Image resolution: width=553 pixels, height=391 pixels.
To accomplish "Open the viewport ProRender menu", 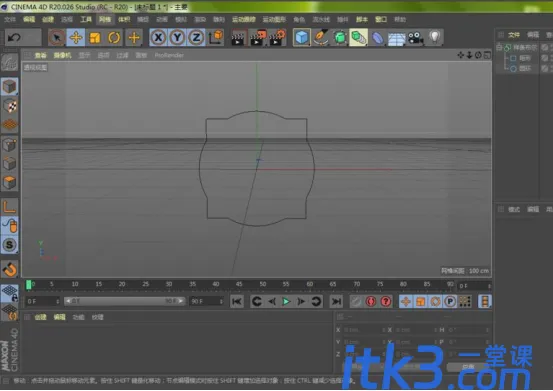I will click(x=169, y=55).
